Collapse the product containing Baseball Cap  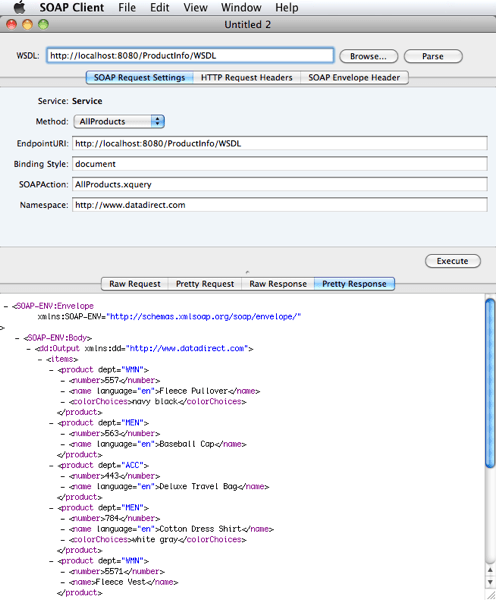click(52, 423)
